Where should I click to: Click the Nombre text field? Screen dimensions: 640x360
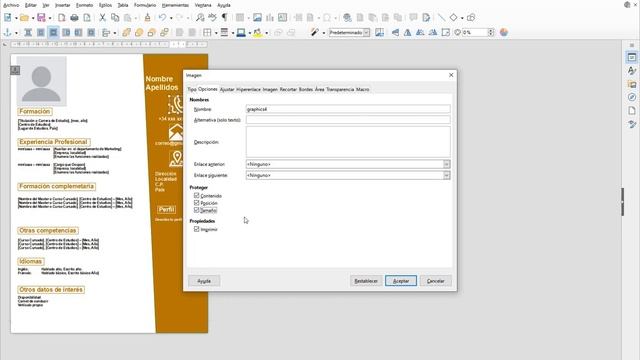tap(348, 109)
